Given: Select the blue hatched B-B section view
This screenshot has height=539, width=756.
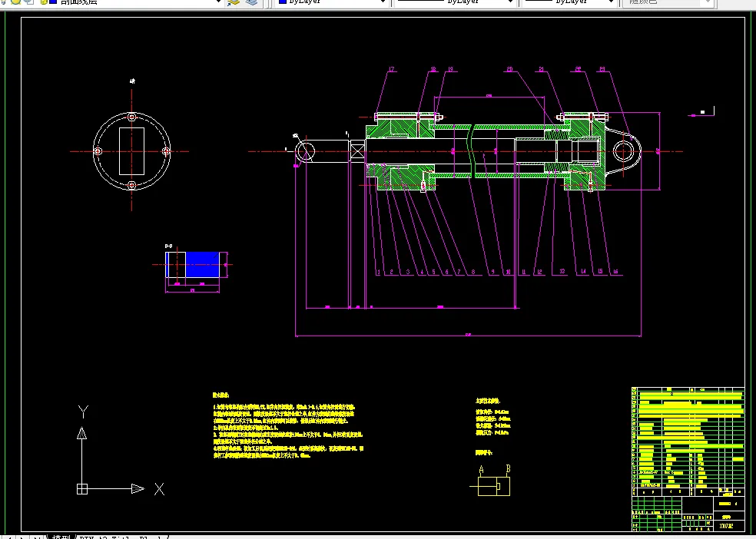Looking at the screenshot, I should (x=193, y=264).
